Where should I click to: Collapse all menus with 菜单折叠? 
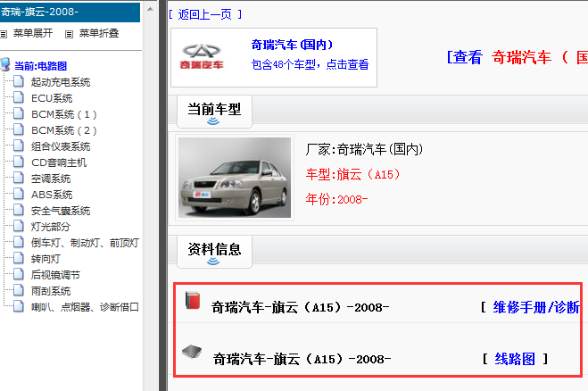pos(99,33)
